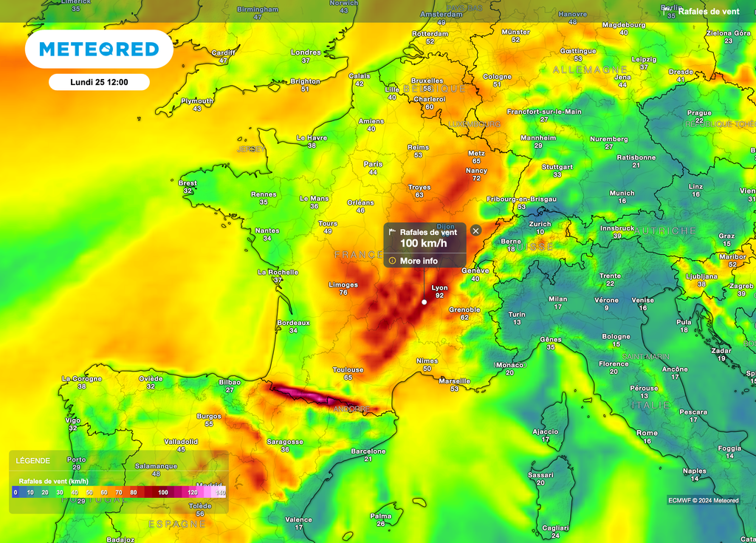Select the La Rochelle 37 city label

(x=278, y=276)
